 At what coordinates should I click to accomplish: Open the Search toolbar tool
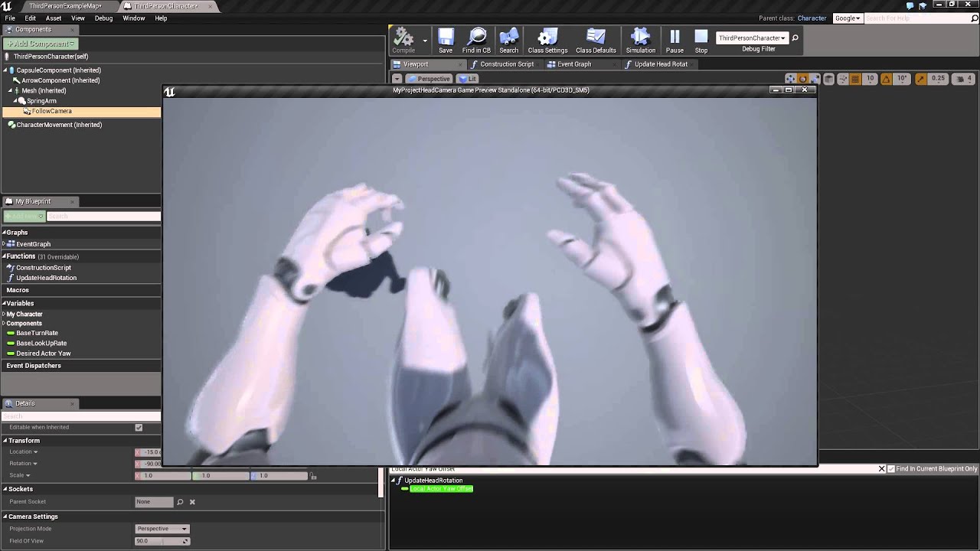pos(508,41)
